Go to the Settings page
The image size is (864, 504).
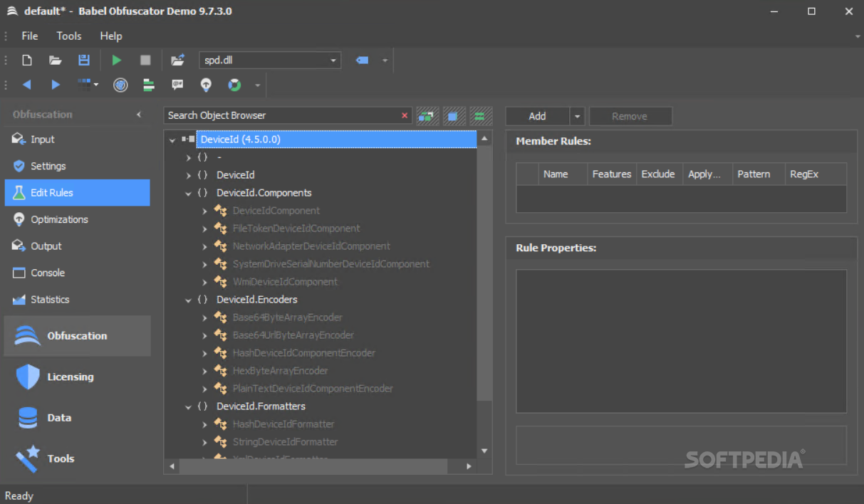77,166
